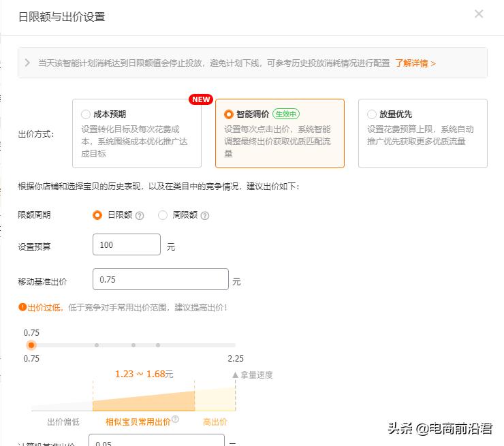504x446 pixels.
Task: Click the NEW badge on 成本预期
Action: coord(201,99)
